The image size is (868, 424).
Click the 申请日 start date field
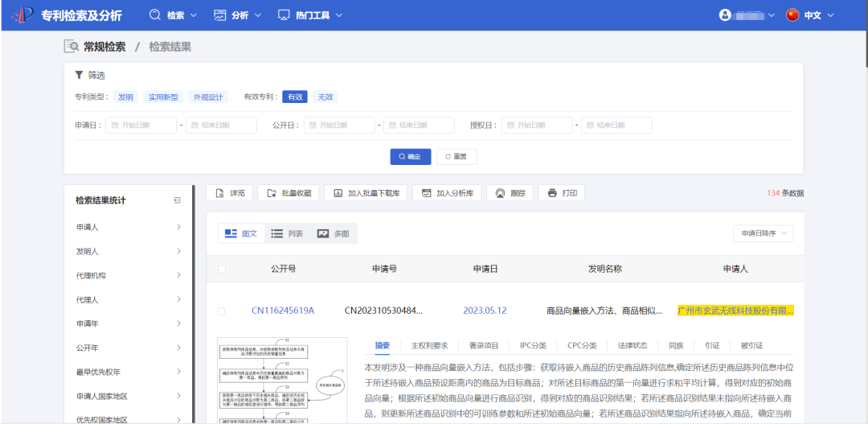click(x=141, y=126)
